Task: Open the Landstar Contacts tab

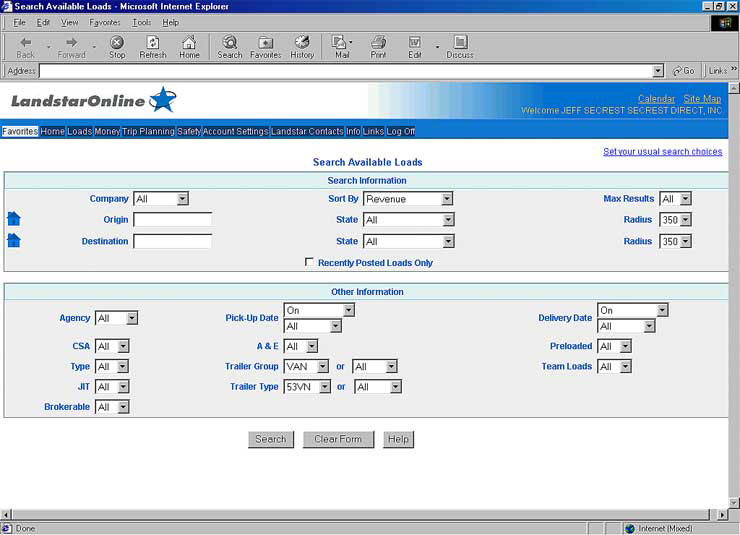Action: tap(307, 131)
